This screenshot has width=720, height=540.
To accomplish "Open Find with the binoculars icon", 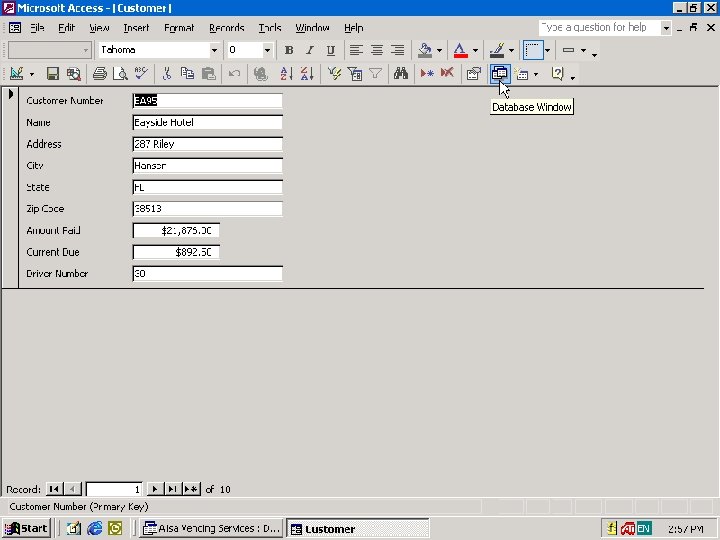I will 401,73.
